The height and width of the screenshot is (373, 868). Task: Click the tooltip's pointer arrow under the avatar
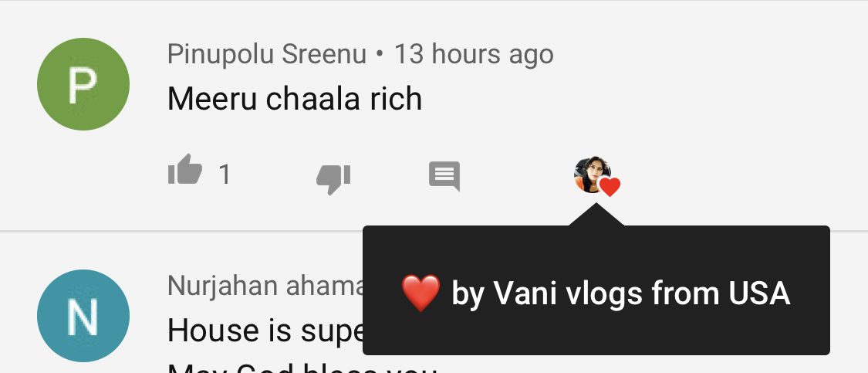point(596,215)
